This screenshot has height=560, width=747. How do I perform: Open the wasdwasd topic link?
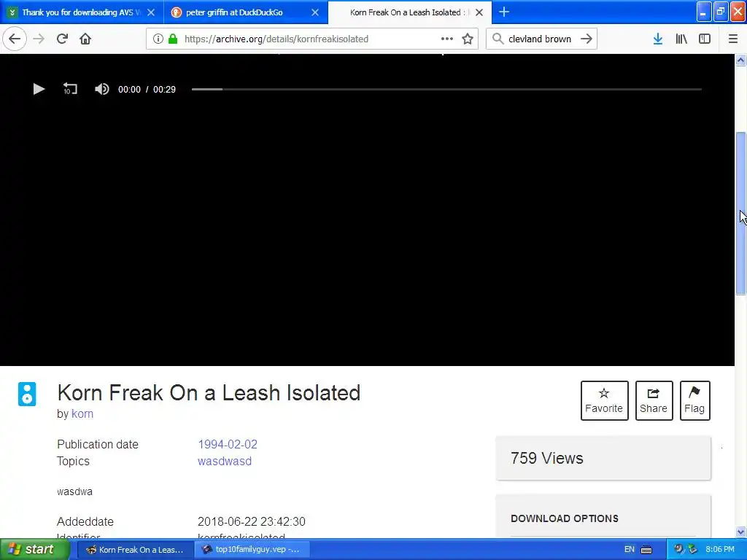tap(225, 461)
